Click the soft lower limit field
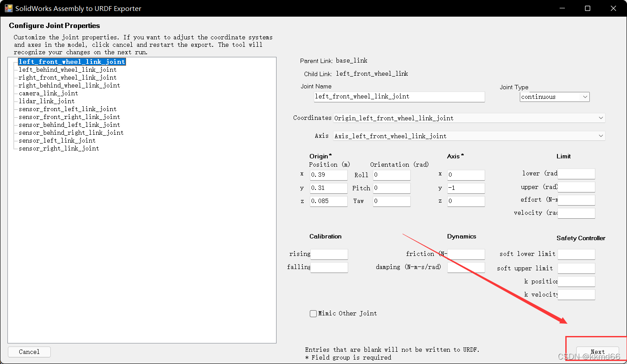627x364 pixels. [x=576, y=254]
